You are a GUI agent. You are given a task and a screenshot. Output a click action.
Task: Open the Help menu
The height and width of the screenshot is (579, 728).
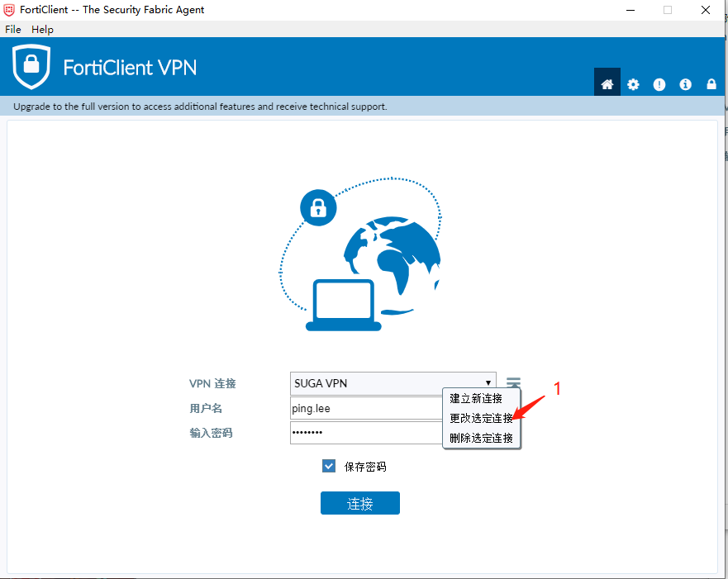pyautogui.click(x=42, y=29)
